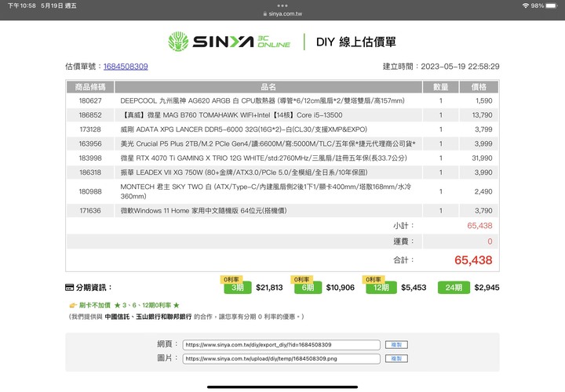This screenshot has height=392, width=565.
Task: Click the 建立時間 timestamp 2023-05-19 22:58:29
Action: pos(460,67)
